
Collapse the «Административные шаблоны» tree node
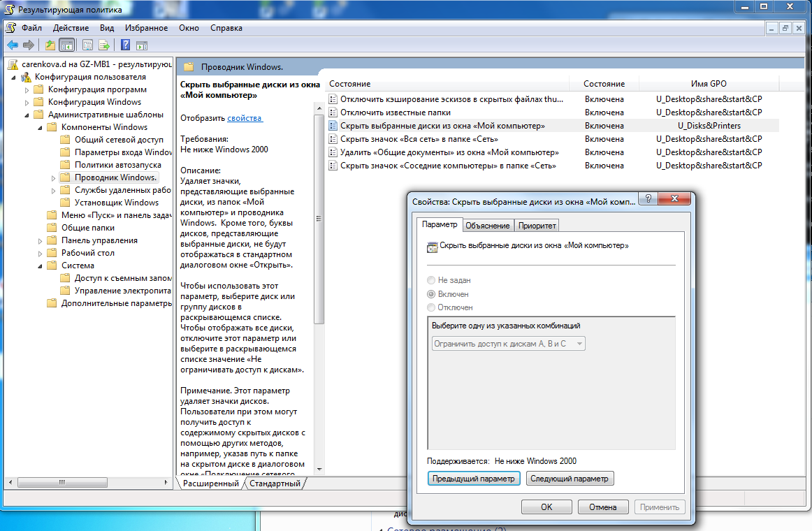28,115
